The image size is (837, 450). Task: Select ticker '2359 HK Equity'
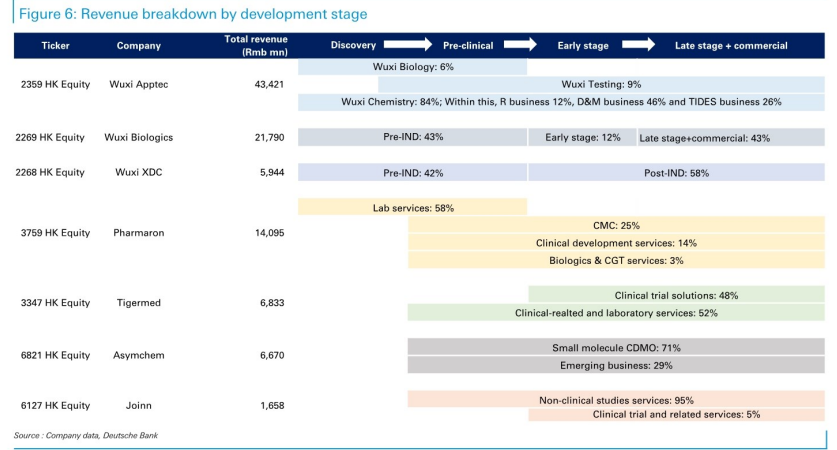pyautogui.click(x=56, y=84)
